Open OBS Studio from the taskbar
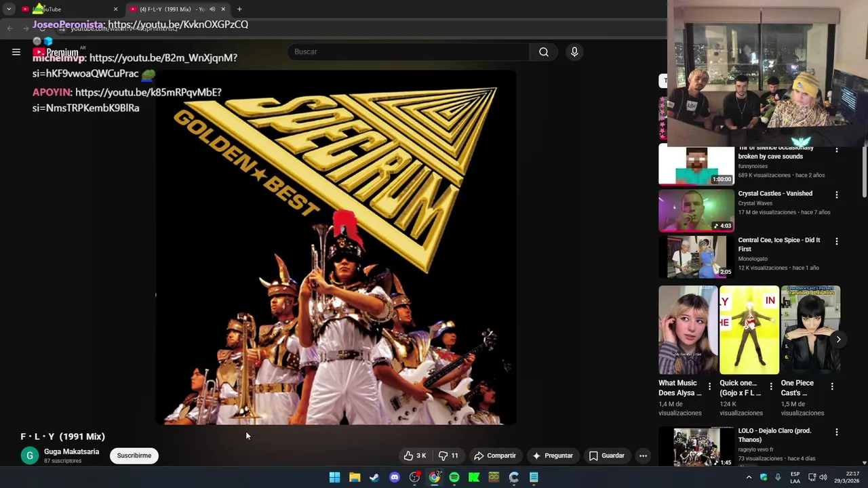 pos(414,477)
